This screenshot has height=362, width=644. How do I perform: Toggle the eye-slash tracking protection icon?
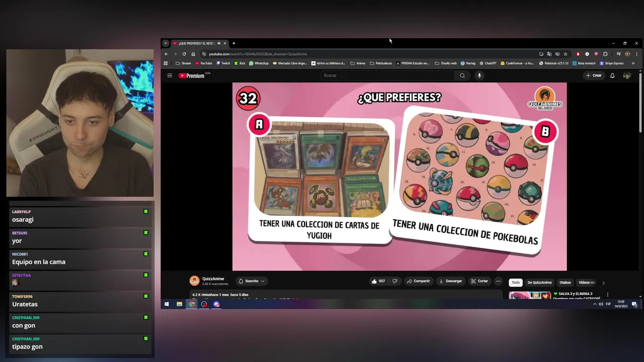coord(557,54)
